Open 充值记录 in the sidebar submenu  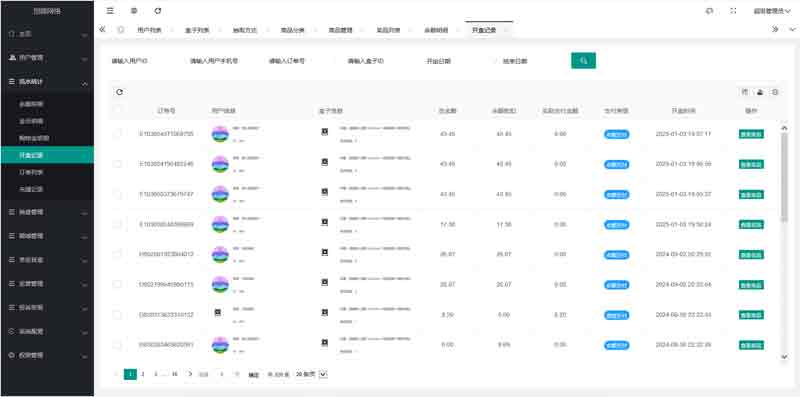(47, 189)
